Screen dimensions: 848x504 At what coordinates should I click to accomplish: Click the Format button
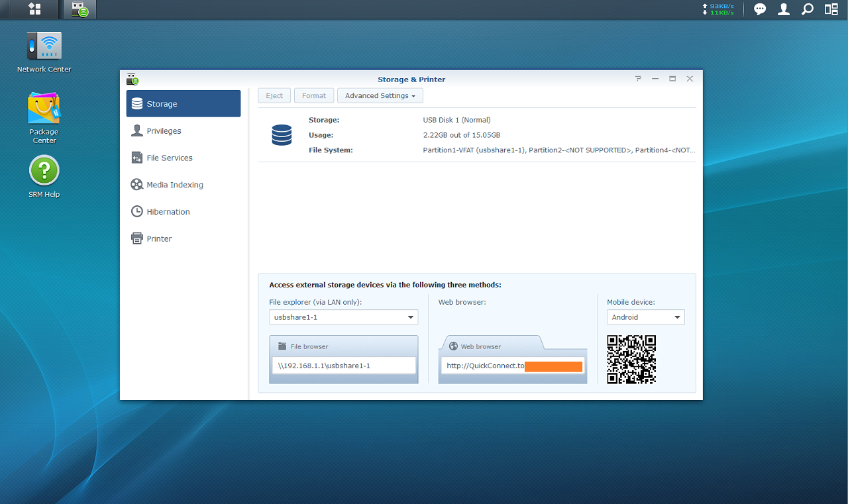coord(314,95)
